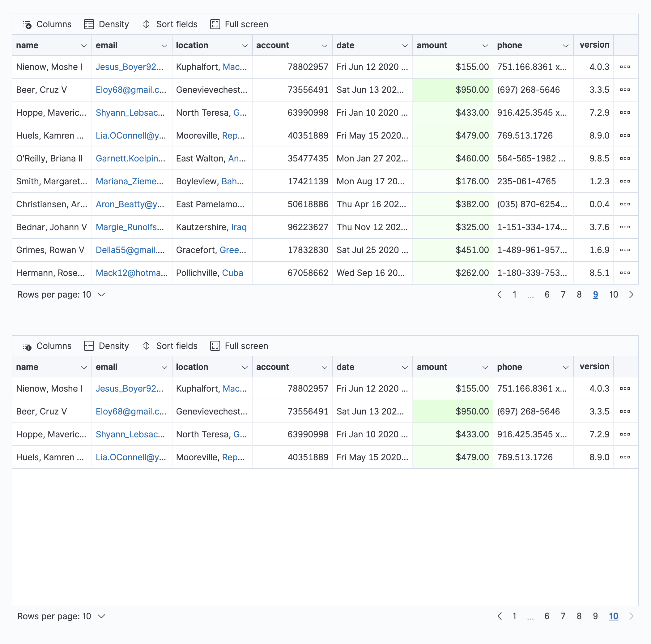Navigate to next page using right arrow
The height and width of the screenshot is (644, 651).
point(632,294)
